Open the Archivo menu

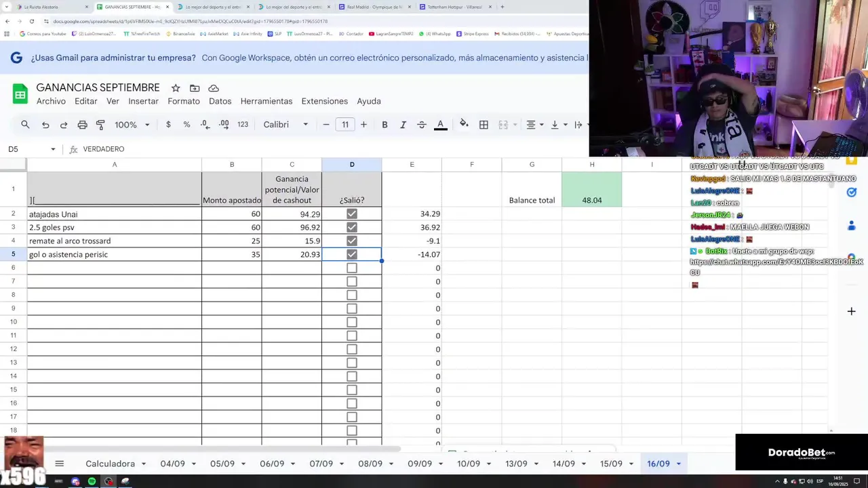tap(51, 101)
